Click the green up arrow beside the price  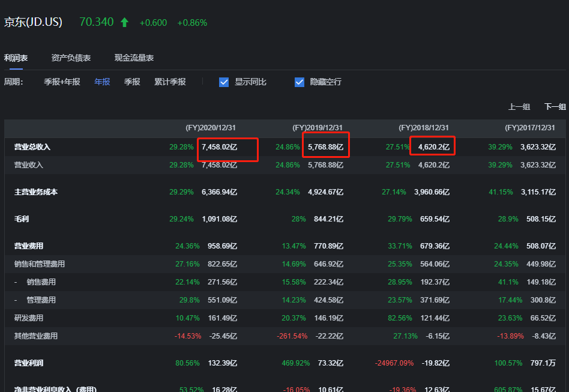tap(124, 22)
